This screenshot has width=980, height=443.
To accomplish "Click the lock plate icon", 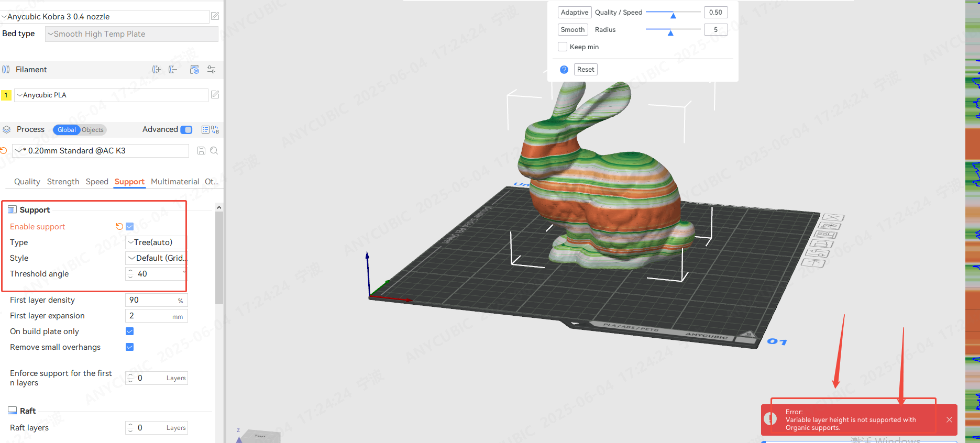I will pyautogui.click(x=822, y=243).
